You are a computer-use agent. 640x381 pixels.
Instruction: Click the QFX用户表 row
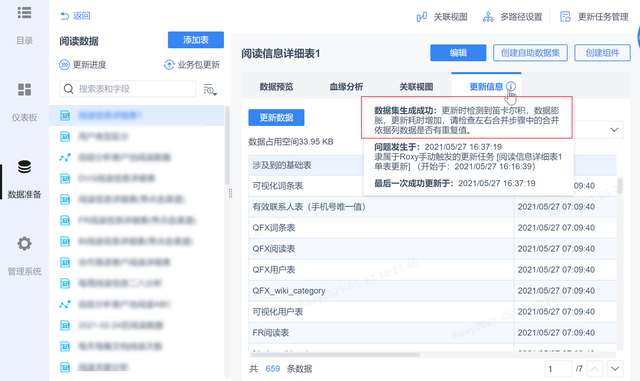[x=433, y=270]
